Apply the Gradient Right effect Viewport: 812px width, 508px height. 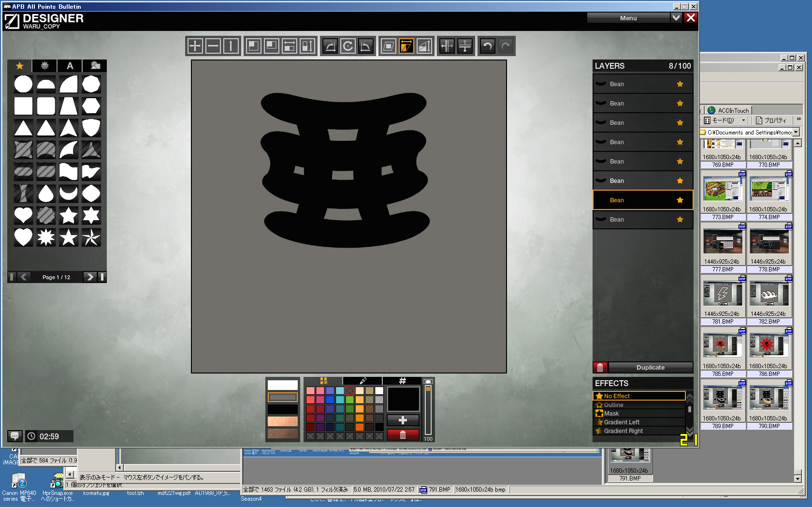point(639,431)
